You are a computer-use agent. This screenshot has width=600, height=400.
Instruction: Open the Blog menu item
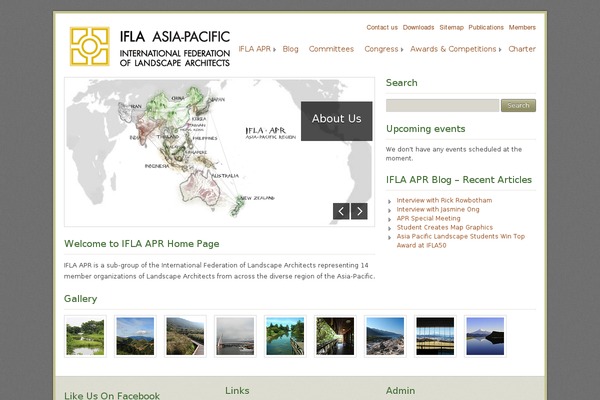pos(290,49)
